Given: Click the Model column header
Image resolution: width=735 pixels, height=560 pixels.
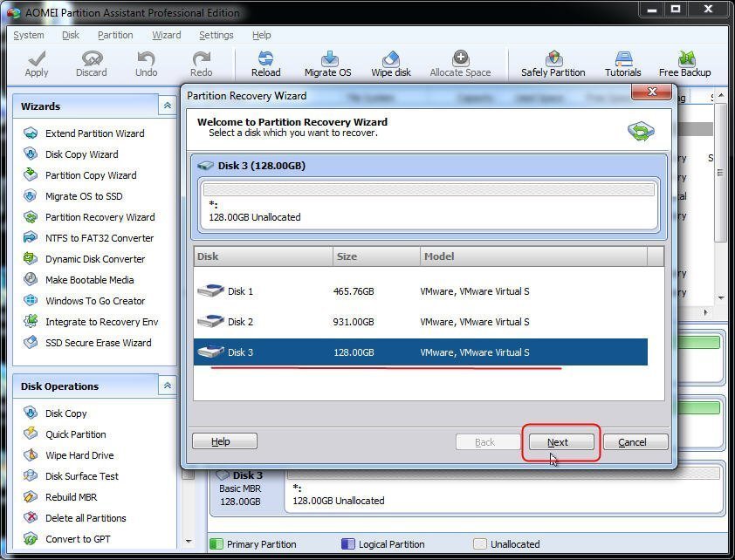Looking at the screenshot, I should 533,256.
